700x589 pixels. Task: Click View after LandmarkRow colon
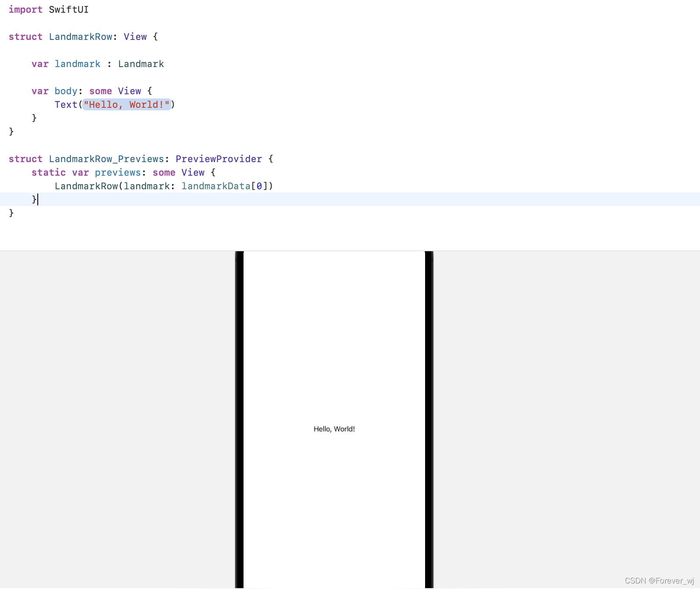pyautogui.click(x=135, y=37)
